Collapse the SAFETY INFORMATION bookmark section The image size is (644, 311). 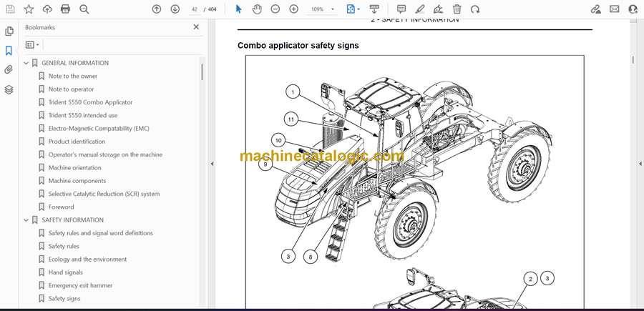coord(26,220)
